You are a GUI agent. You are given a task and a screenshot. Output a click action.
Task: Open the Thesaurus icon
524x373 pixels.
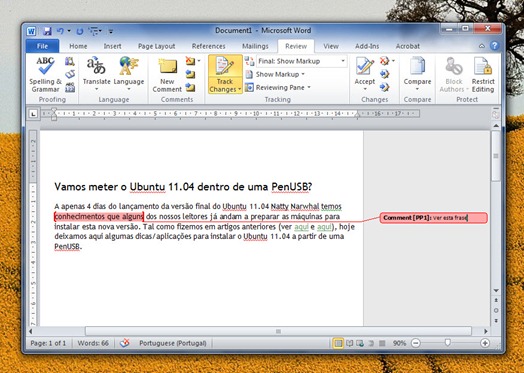tap(70, 74)
